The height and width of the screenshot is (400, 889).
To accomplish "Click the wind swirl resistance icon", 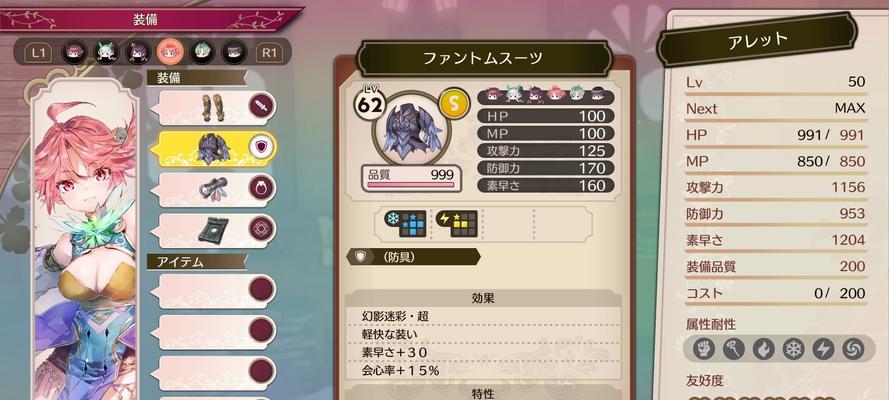I will pyautogui.click(x=852, y=350).
